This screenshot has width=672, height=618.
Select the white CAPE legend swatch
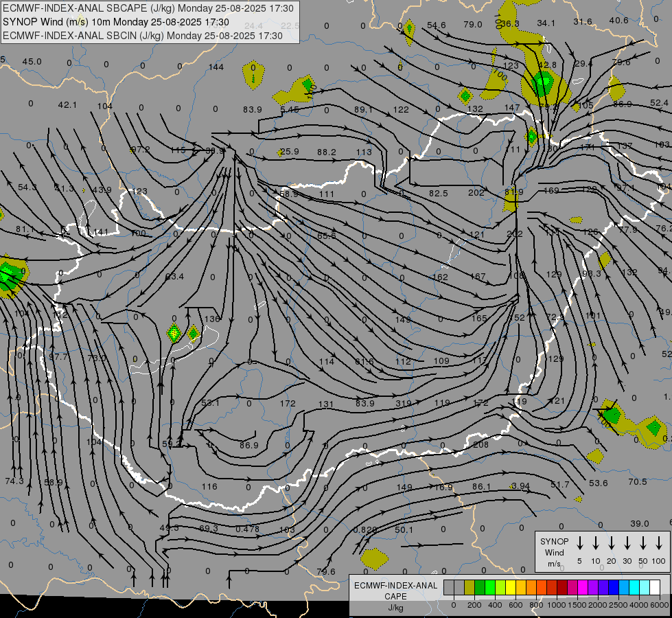point(654,588)
